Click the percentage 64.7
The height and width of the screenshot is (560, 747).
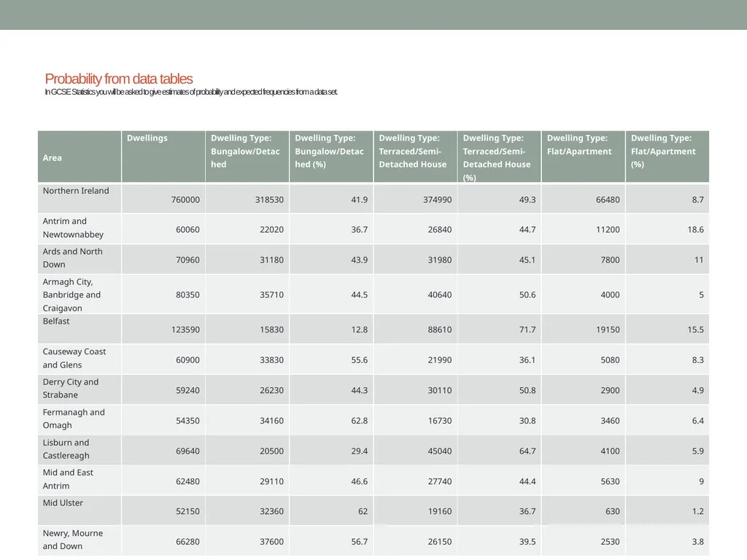tap(527, 451)
